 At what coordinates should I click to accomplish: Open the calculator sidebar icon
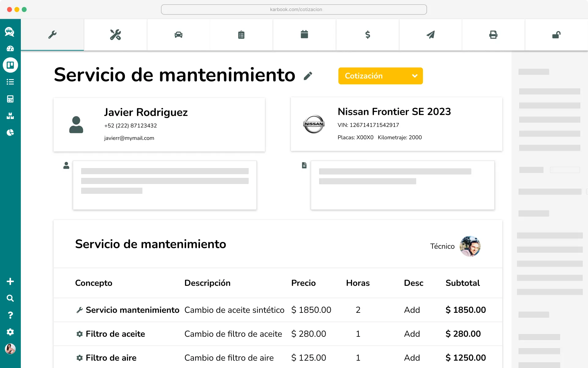10,99
